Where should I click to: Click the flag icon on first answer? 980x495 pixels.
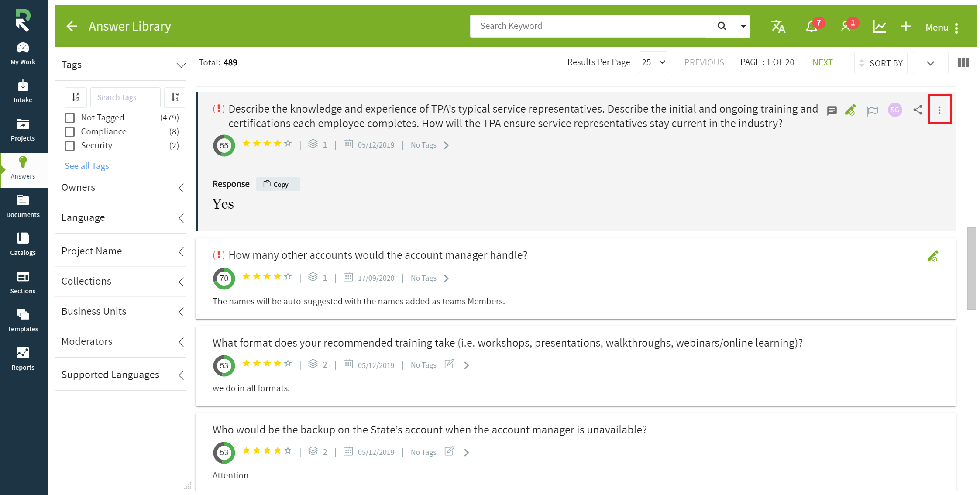pos(872,111)
